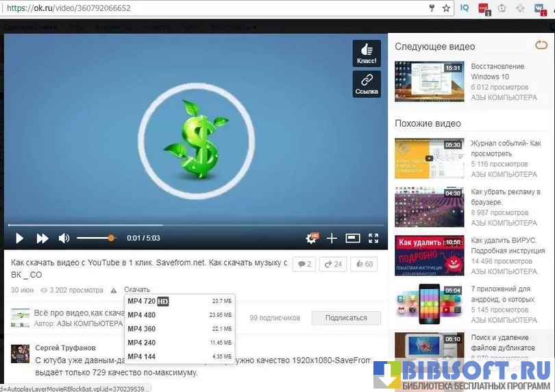This screenshot has width=555, height=392.
Task: Open the Восстановление Windows 10 video thumbnail
Action: tap(429, 81)
